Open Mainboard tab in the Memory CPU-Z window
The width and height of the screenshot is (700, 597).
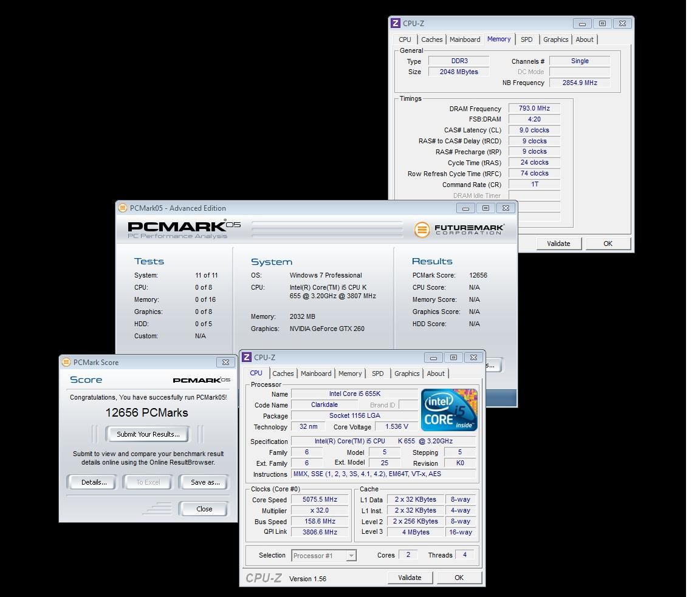click(x=465, y=39)
